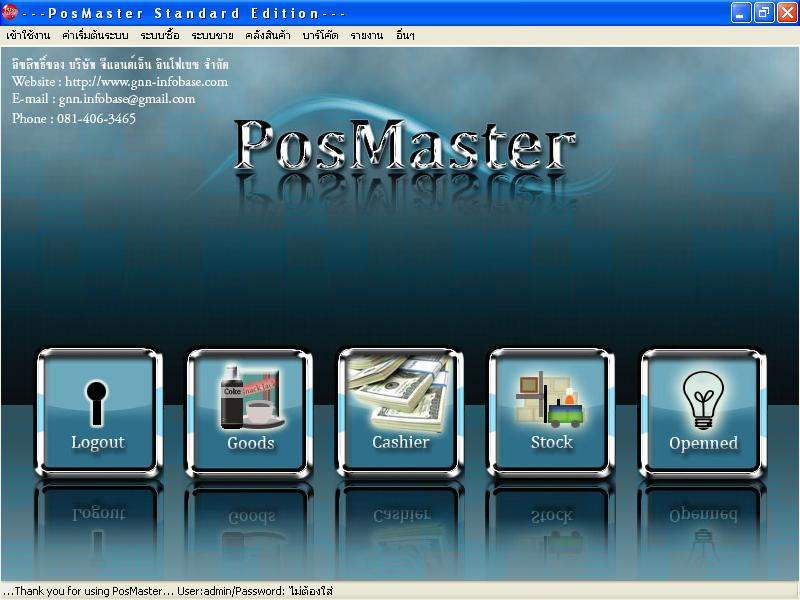800x600 pixels.
Task: Click the PosMaster app icon in title bar
Action: coord(11,13)
